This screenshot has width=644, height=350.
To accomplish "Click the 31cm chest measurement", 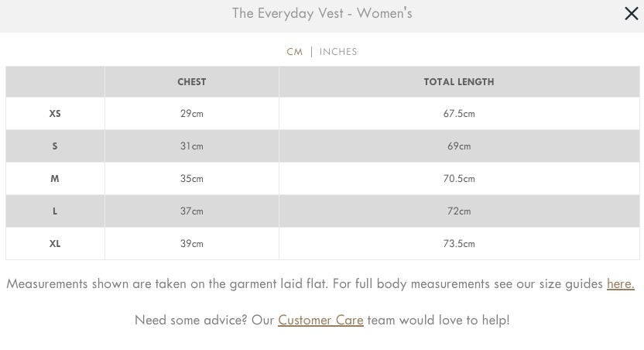I will tap(192, 146).
